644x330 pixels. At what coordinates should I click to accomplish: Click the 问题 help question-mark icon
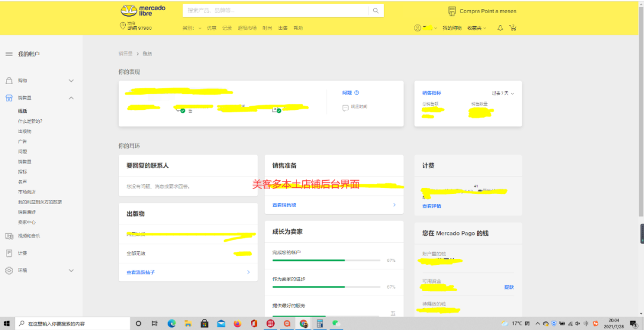pos(357,93)
